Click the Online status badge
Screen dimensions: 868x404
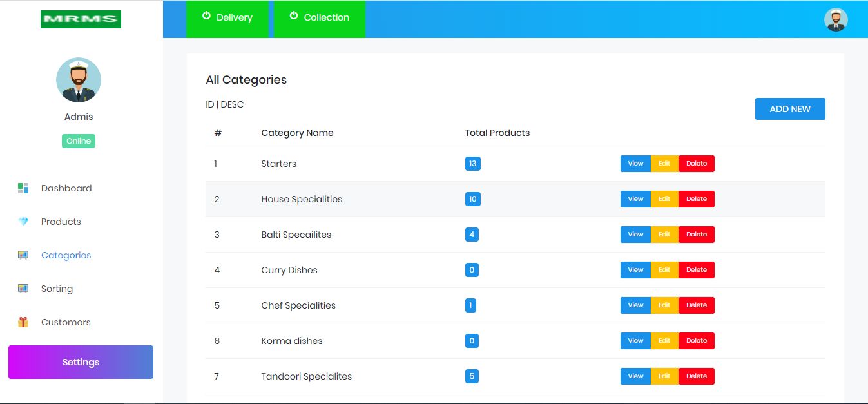(79, 141)
